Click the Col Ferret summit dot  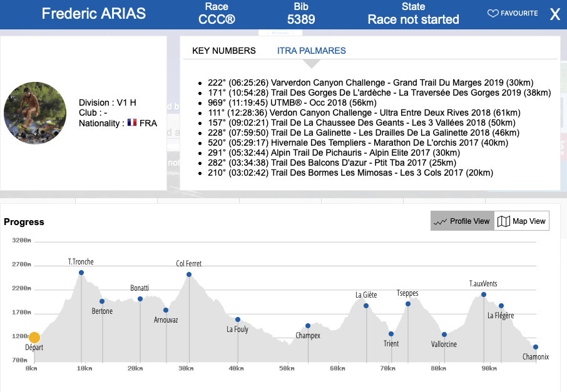(x=189, y=274)
